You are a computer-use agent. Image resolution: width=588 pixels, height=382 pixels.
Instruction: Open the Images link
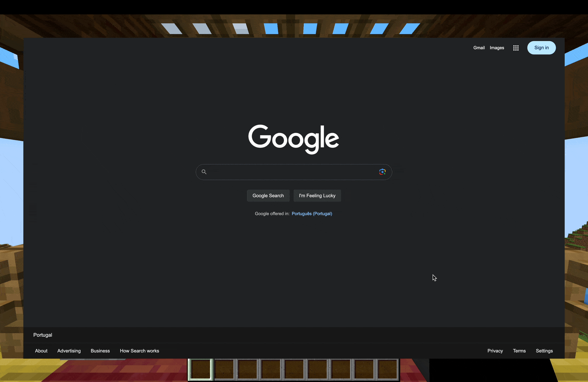pos(497,48)
